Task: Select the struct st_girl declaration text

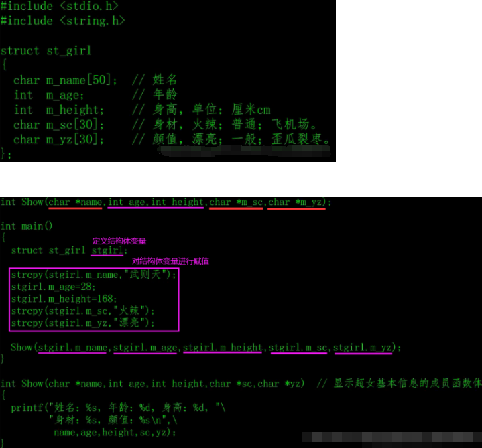Action: (x=46, y=51)
